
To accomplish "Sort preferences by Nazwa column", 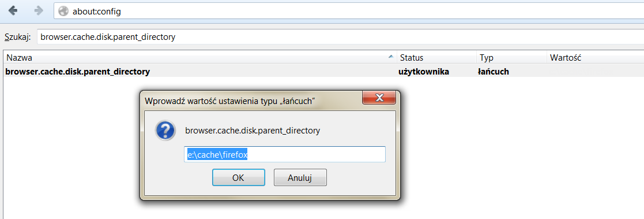I will click(199, 58).
